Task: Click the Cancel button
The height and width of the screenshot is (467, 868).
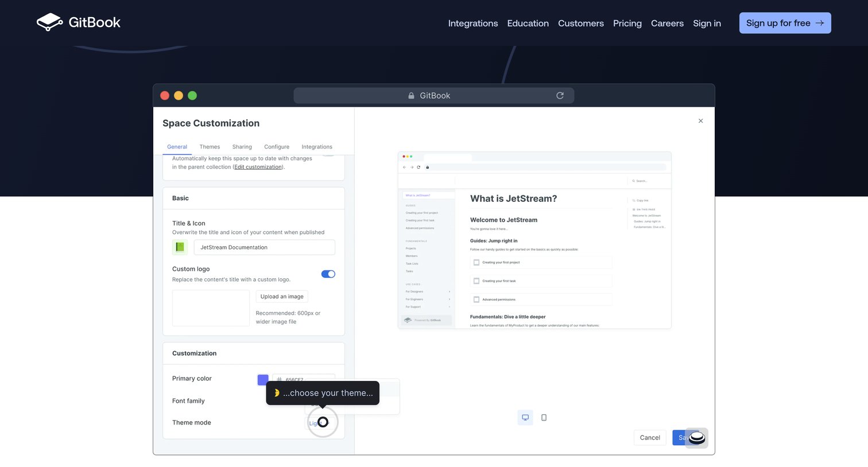Action: [x=650, y=438]
